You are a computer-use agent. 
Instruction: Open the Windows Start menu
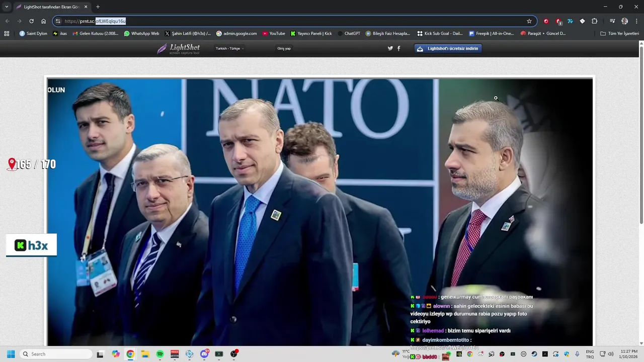click(11, 354)
